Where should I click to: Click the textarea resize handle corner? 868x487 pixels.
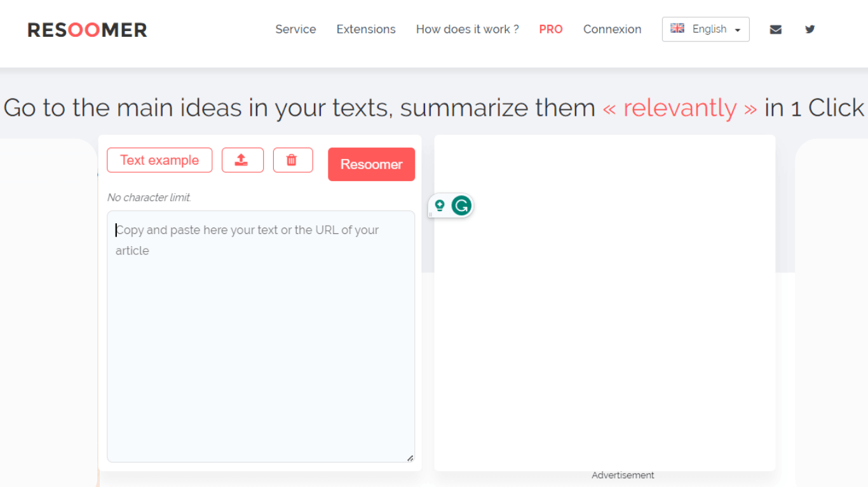click(410, 458)
